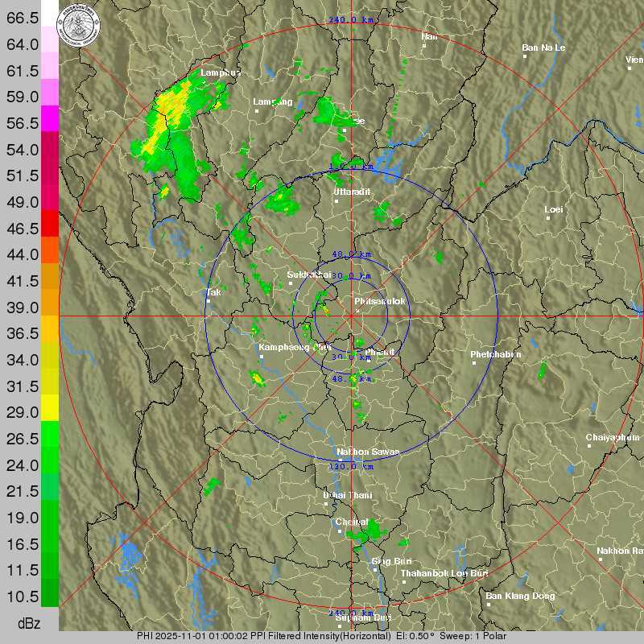
Task: Select the Phetchabun location marker
Action: pyautogui.click(x=475, y=363)
